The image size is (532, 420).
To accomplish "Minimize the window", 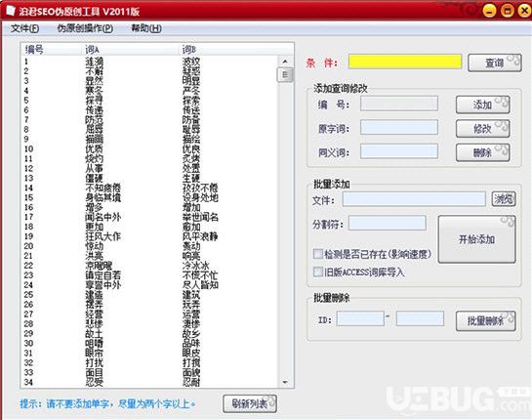I will pos(489,11).
